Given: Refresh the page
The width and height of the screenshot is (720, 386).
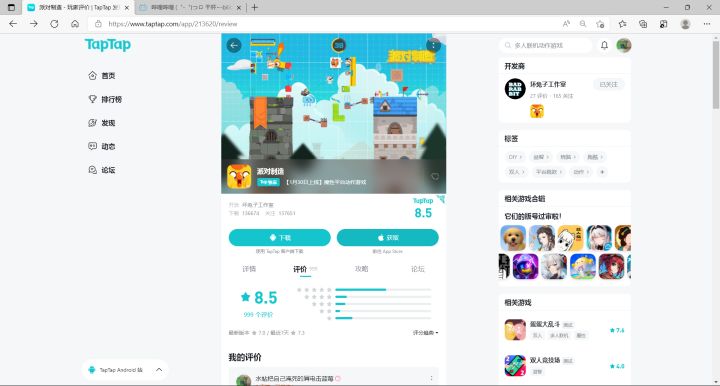Looking at the screenshot, I should click(54, 24).
